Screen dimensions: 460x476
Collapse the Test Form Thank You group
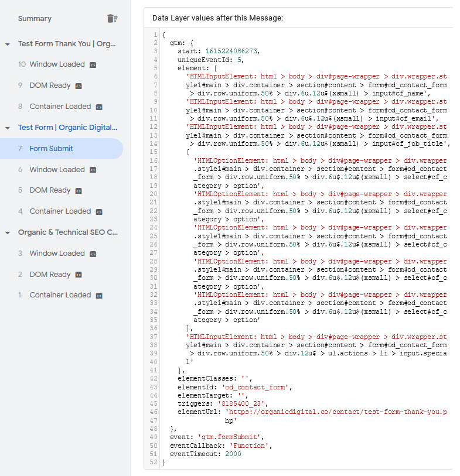point(8,44)
